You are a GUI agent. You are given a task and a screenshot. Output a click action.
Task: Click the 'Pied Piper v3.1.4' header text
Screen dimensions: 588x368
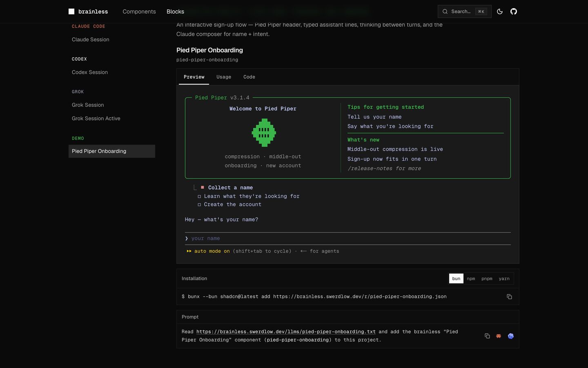pos(222,98)
